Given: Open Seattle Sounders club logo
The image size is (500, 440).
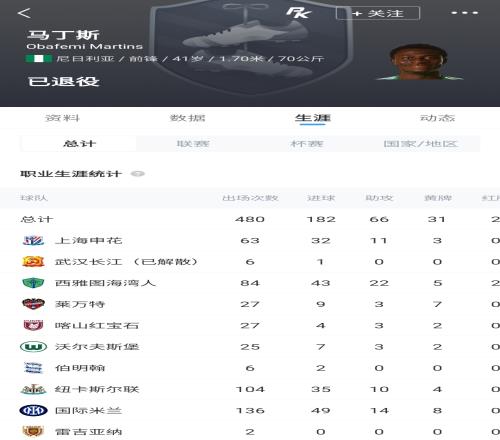Looking at the screenshot, I should pos(33,283).
